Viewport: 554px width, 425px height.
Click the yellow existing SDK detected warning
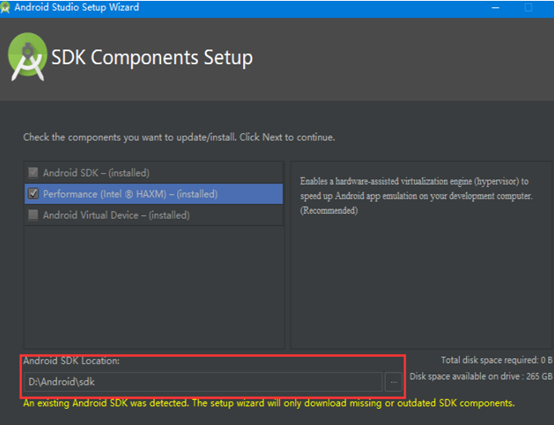(x=269, y=403)
